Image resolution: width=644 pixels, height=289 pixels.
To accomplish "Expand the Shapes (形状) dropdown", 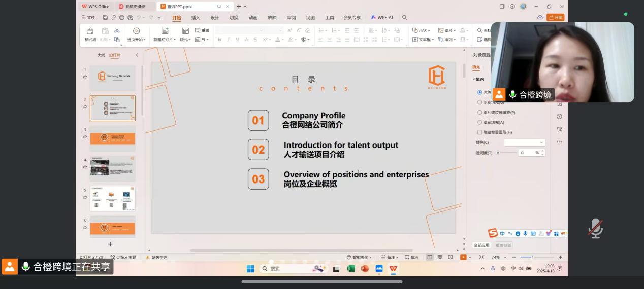I will tap(422, 31).
